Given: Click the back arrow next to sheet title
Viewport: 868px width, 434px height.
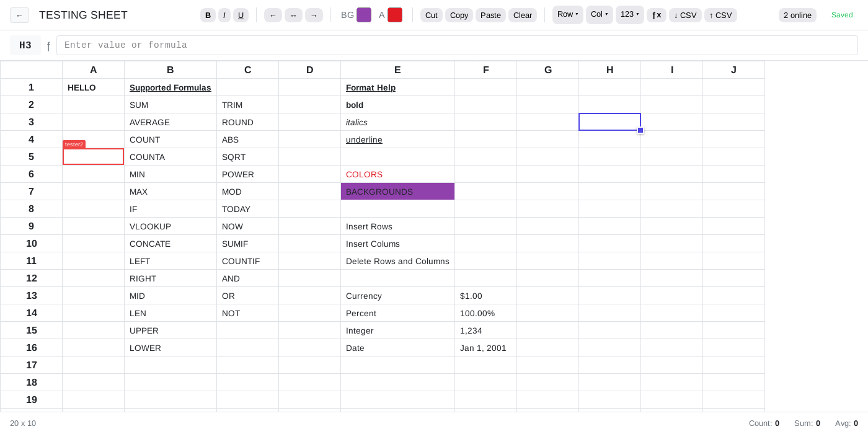Looking at the screenshot, I should click(19, 15).
